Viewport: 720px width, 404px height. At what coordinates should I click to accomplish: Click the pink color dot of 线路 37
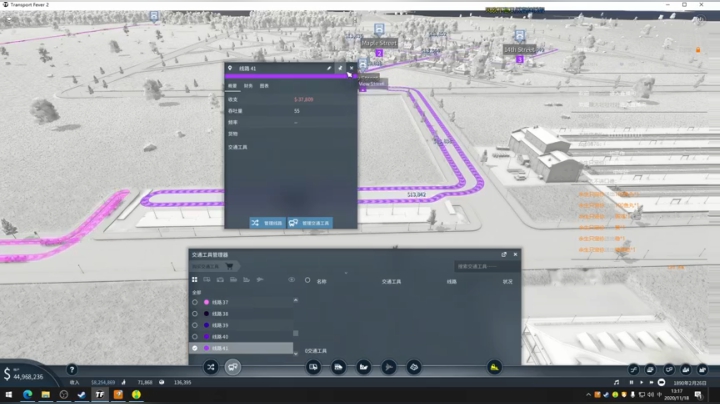tap(206, 302)
